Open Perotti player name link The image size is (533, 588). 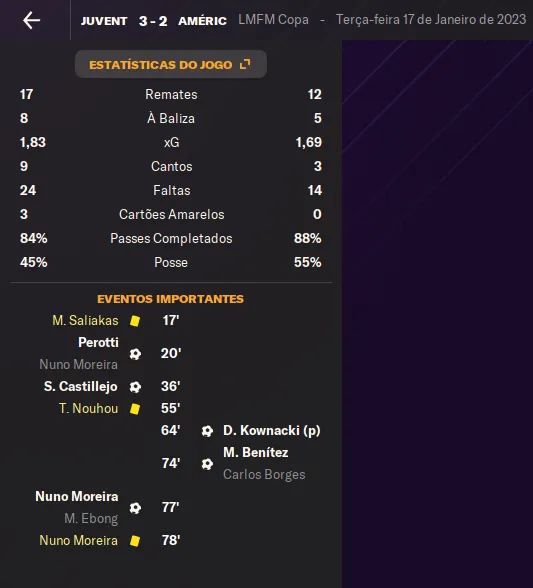98,342
